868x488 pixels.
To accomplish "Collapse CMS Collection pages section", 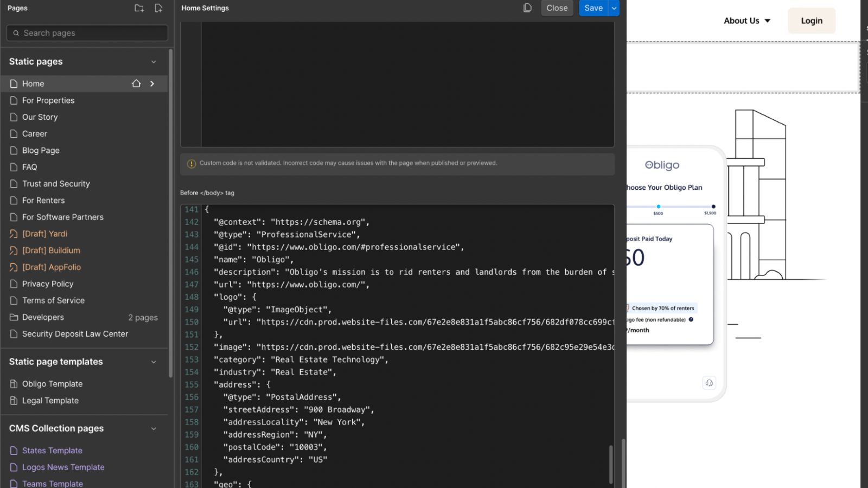I will tap(154, 428).
